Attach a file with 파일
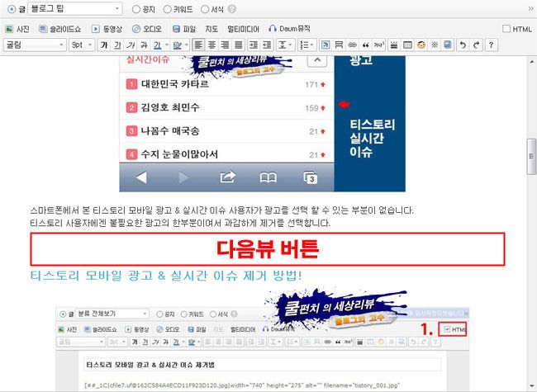 pyautogui.click(x=184, y=29)
